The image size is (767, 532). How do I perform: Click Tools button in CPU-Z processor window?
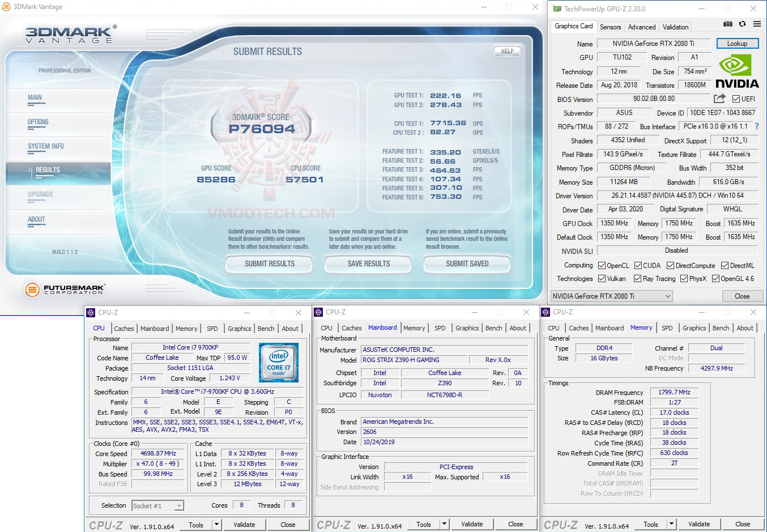pos(196,525)
